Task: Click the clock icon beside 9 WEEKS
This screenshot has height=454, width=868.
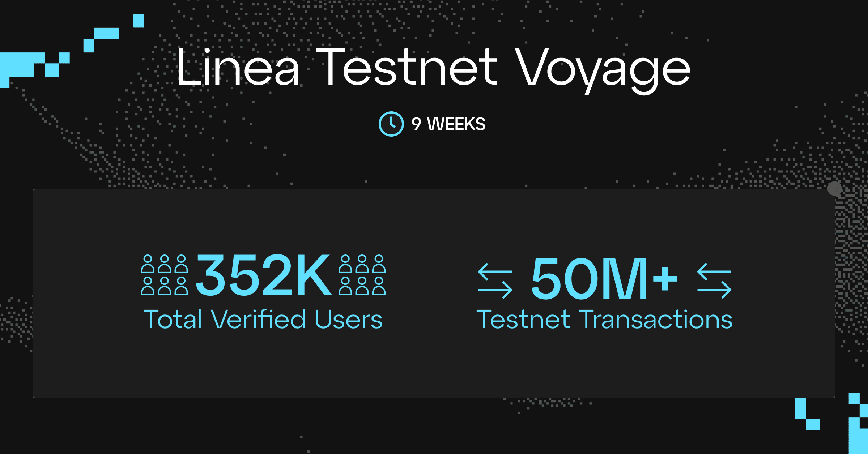Action: pos(391,124)
